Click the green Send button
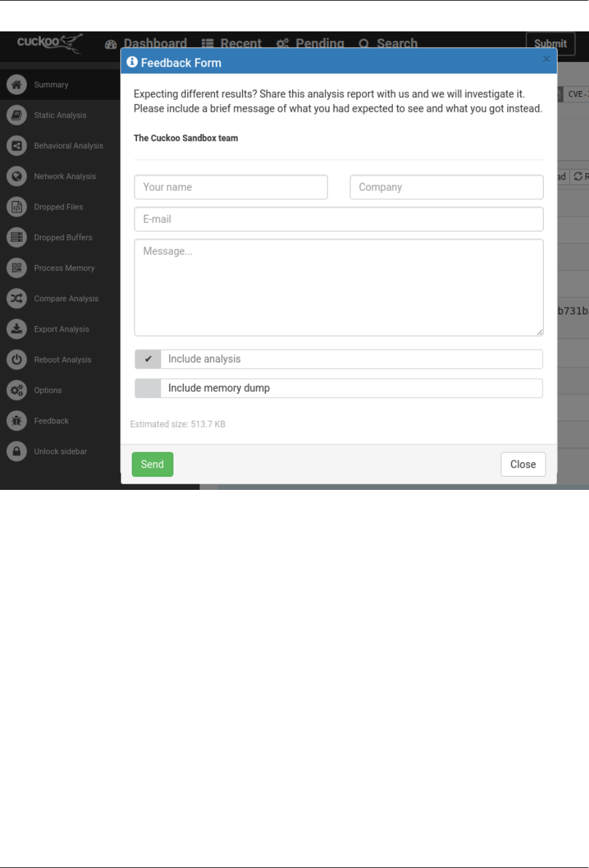The width and height of the screenshot is (589, 868). point(152,464)
